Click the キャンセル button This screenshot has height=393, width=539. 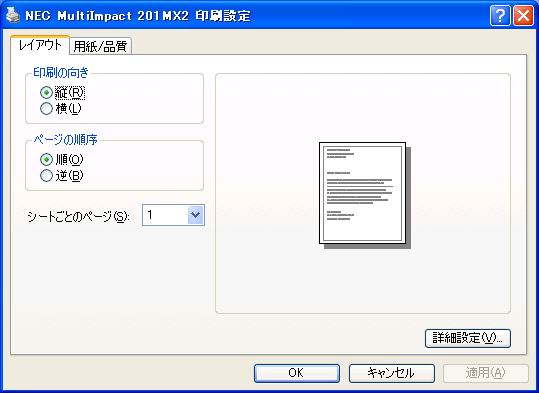(x=392, y=373)
